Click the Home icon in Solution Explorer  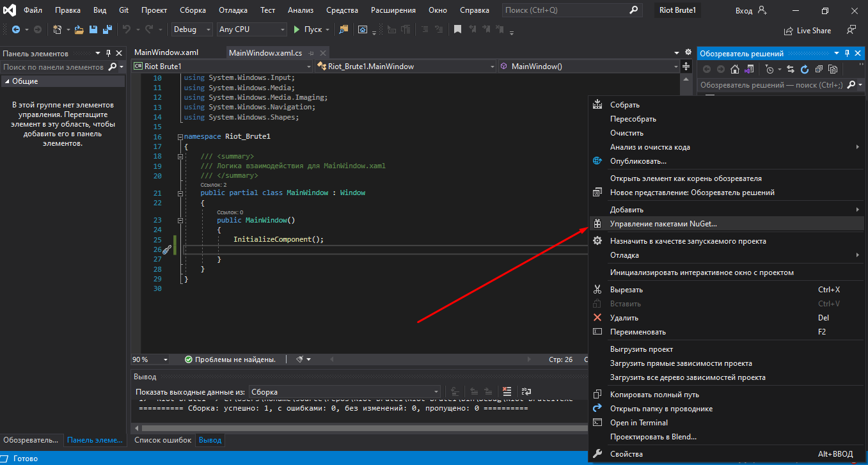[x=735, y=69]
